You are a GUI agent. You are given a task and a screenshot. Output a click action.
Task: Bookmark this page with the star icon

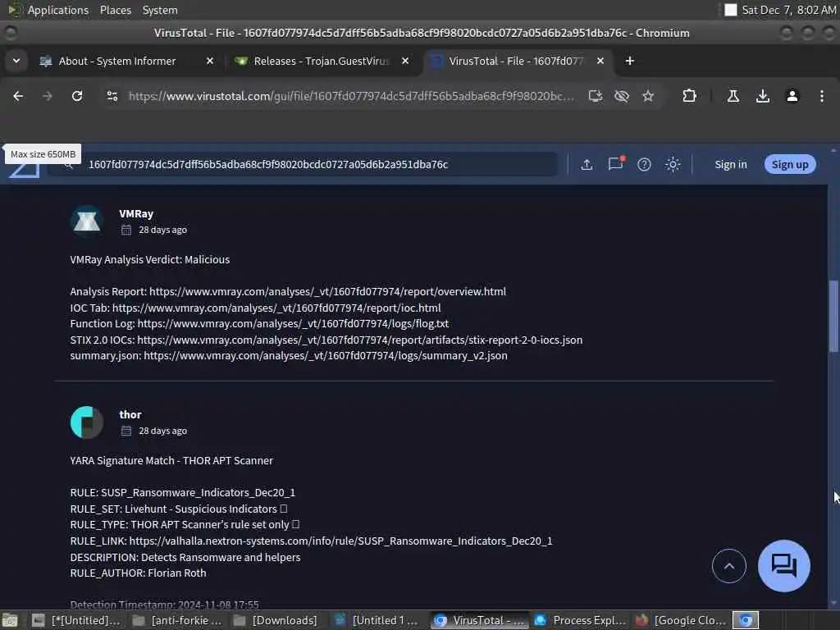tap(648, 96)
